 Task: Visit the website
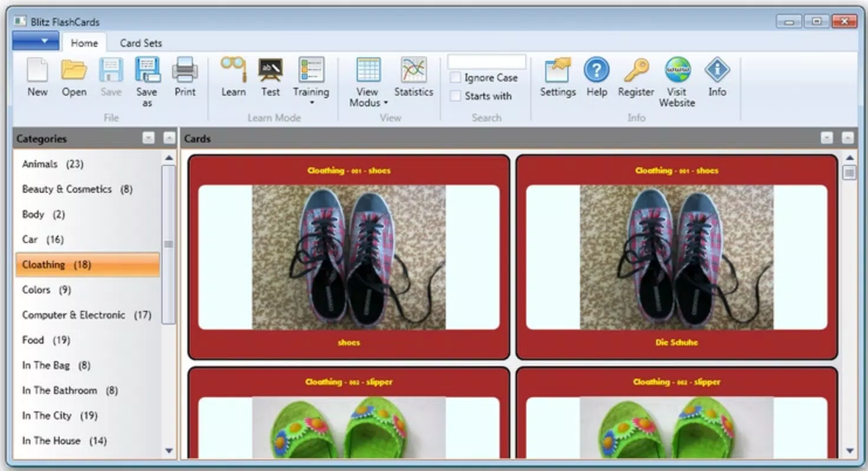pyautogui.click(x=677, y=82)
